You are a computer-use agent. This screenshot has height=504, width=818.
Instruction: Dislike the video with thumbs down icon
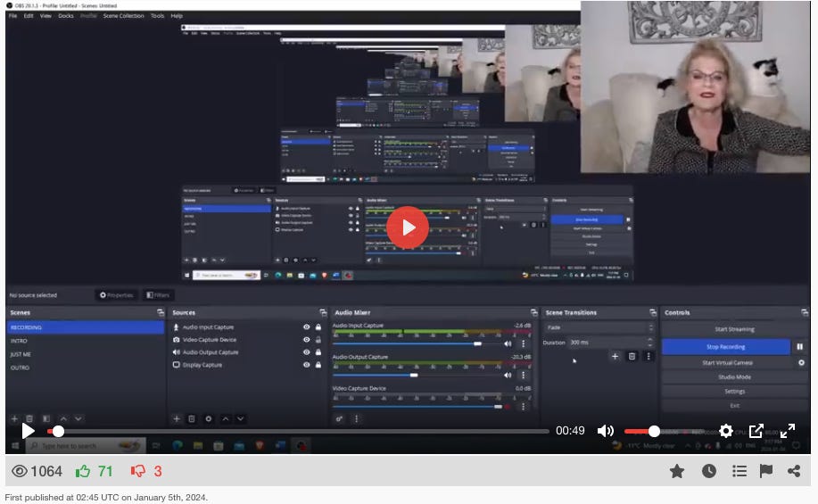[x=138, y=472]
